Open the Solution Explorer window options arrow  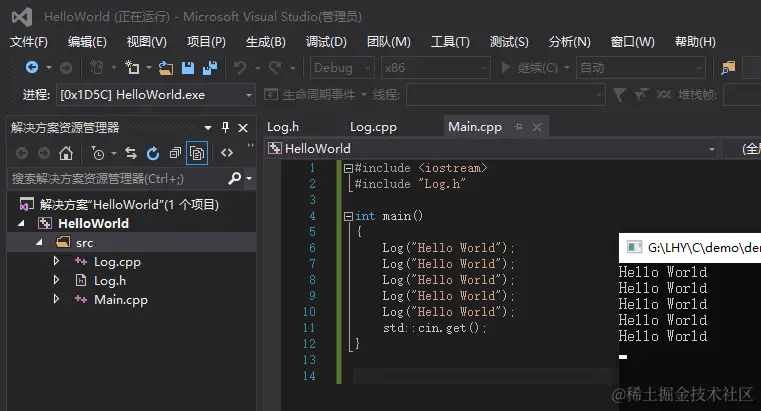click(x=208, y=128)
